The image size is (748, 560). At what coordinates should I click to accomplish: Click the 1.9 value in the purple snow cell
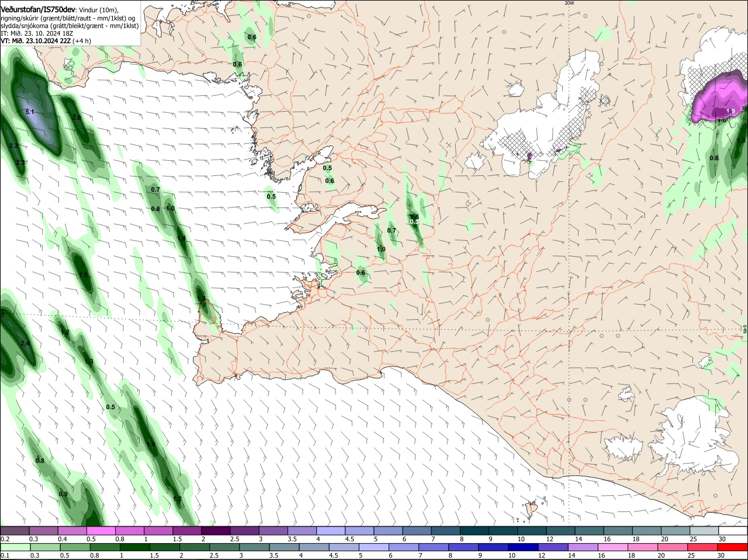point(730,111)
